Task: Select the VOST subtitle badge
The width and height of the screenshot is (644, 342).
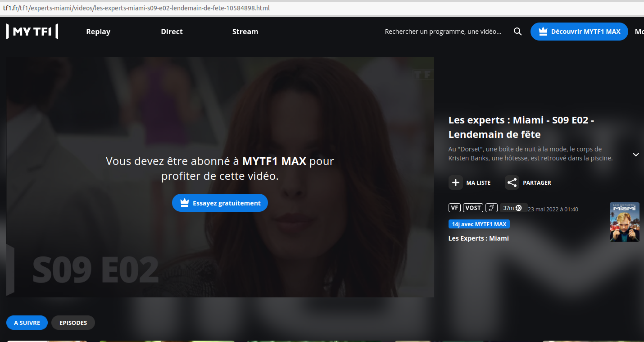Action: (x=473, y=208)
